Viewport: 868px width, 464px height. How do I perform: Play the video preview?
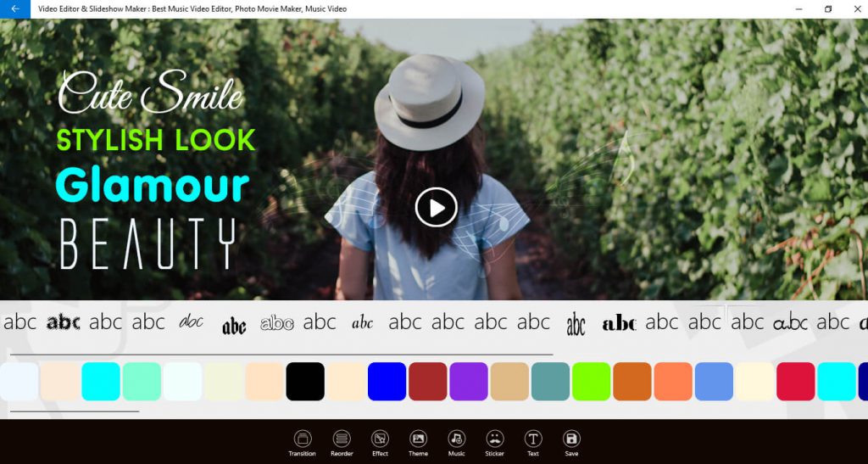coord(437,208)
